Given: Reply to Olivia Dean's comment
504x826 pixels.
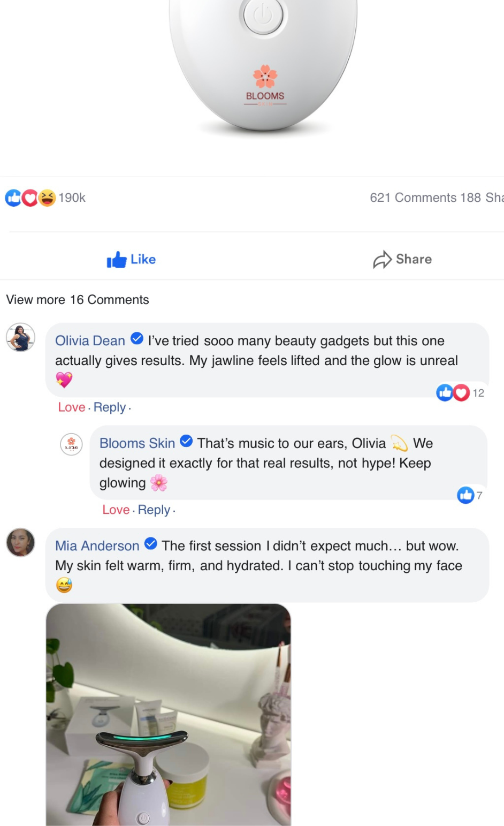Looking at the screenshot, I should [x=110, y=407].
